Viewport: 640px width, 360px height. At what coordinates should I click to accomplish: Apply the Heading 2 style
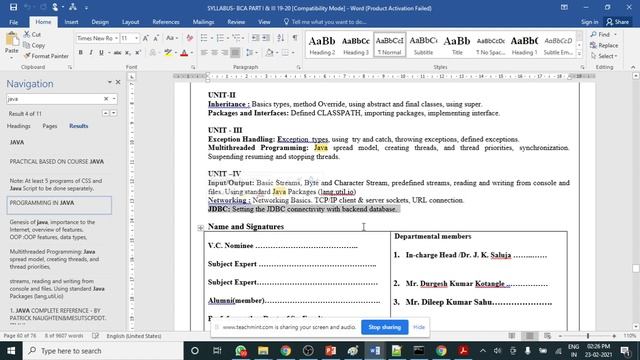pos(322,45)
